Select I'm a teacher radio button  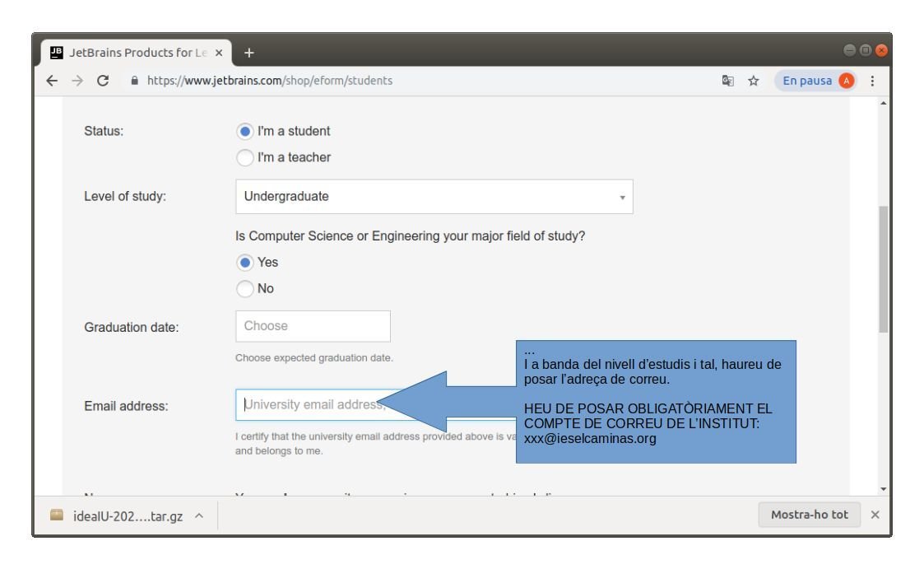coord(245,157)
